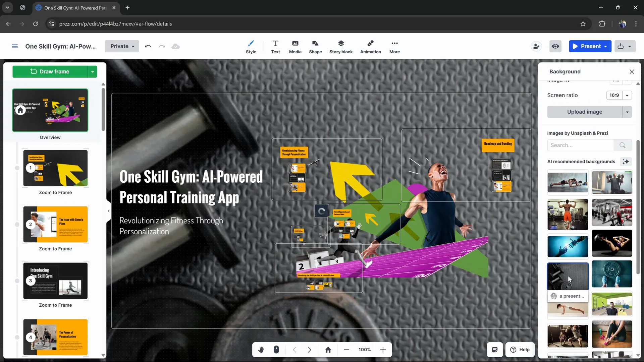This screenshot has width=644, height=362.
Task: Expand the share options dropdown arrow
Action: [630, 46]
